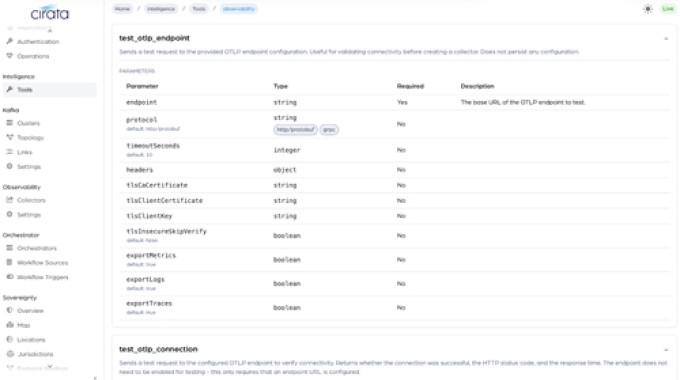
Task: Click the test_otlp_connection title
Action: [158, 349]
